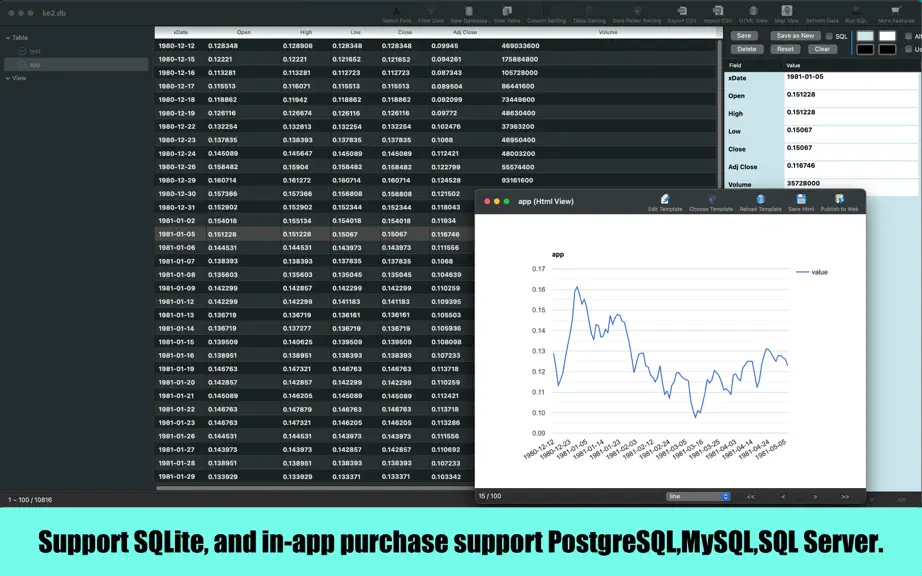Open the Export CSV tool
This screenshot has width=922, height=576.
(x=682, y=11)
